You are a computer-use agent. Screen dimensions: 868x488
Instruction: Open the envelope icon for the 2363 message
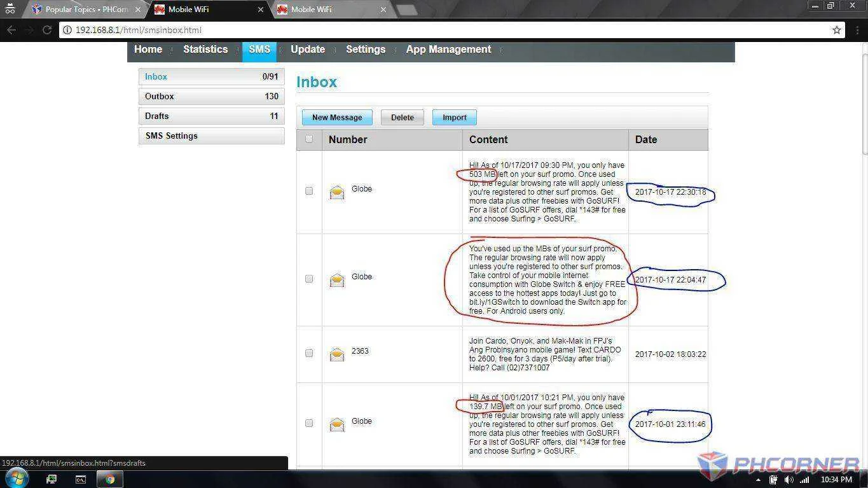tap(337, 354)
